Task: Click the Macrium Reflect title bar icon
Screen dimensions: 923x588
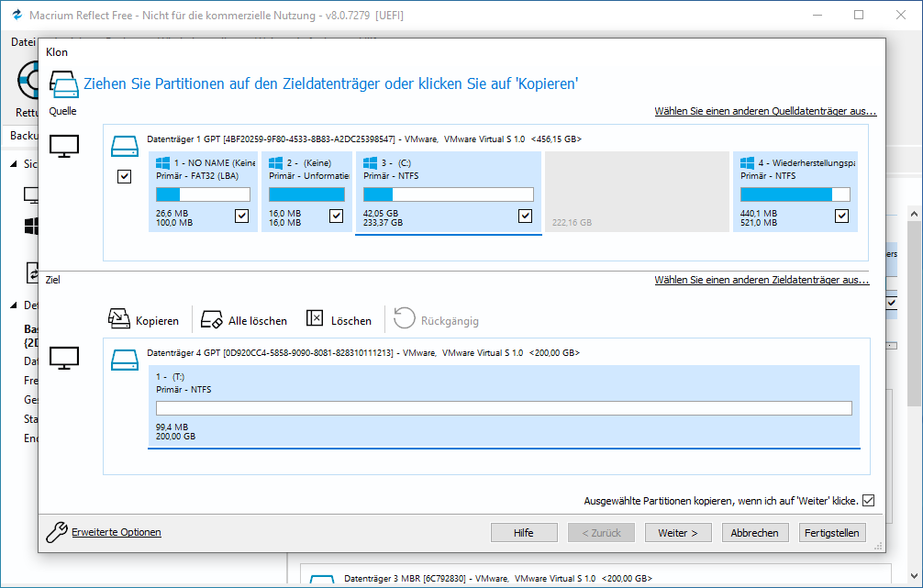Action: (x=17, y=15)
